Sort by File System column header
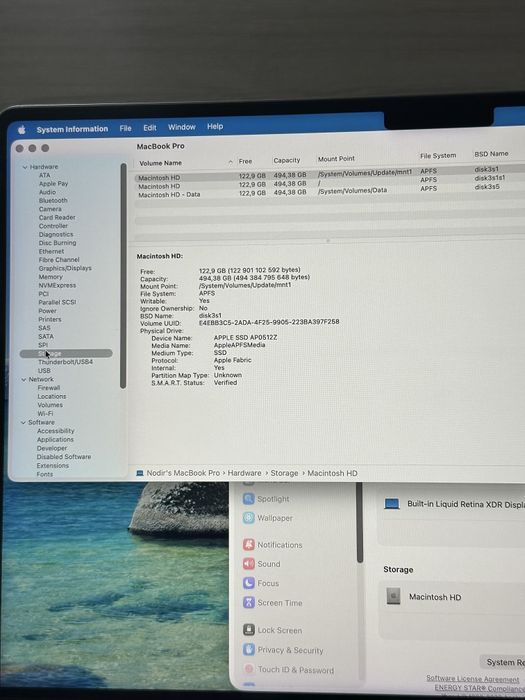Screen dimensions: 525x700 click(438, 155)
